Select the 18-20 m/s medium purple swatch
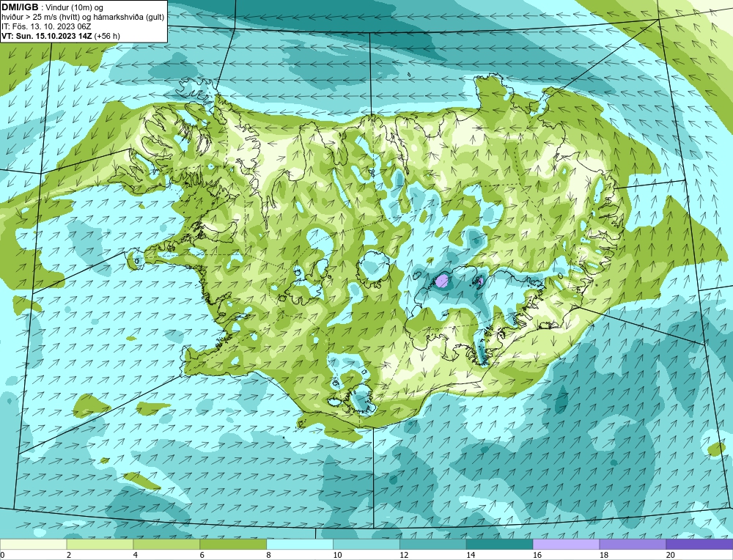This screenshot has height=560, width=733. [x=633, y=545]
